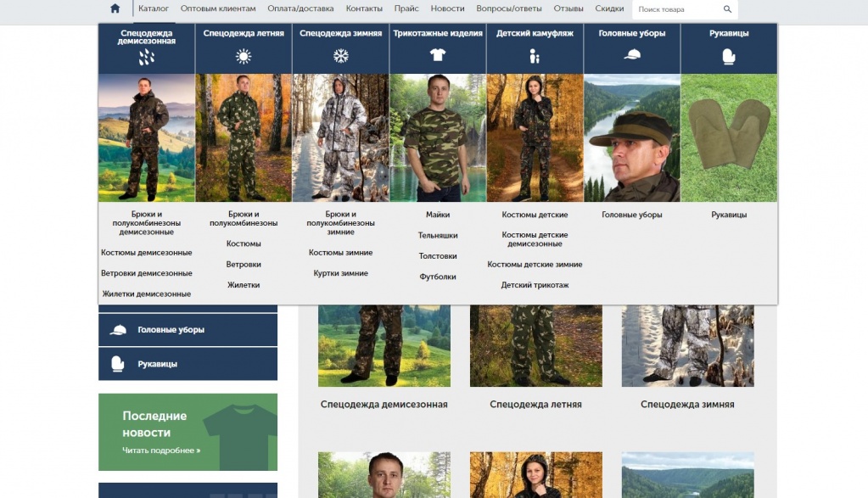
Task: Select the raindrops icon for Спецодежда демисезонная
Action: point(147,57)
